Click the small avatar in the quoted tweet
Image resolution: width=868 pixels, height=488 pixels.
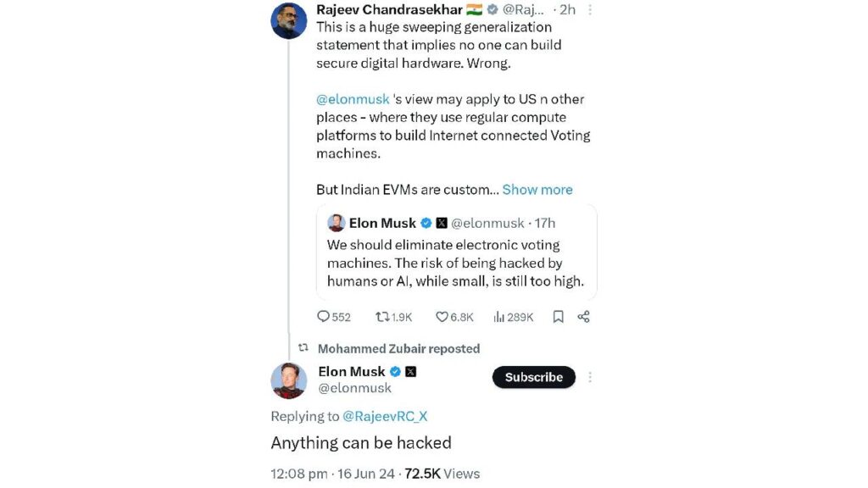click(x=336, y=223)
